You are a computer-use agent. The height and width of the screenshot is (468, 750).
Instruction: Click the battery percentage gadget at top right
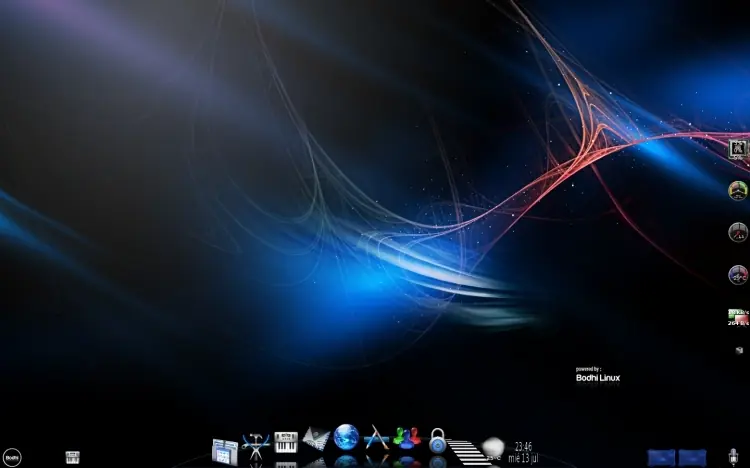click(738, 149)
